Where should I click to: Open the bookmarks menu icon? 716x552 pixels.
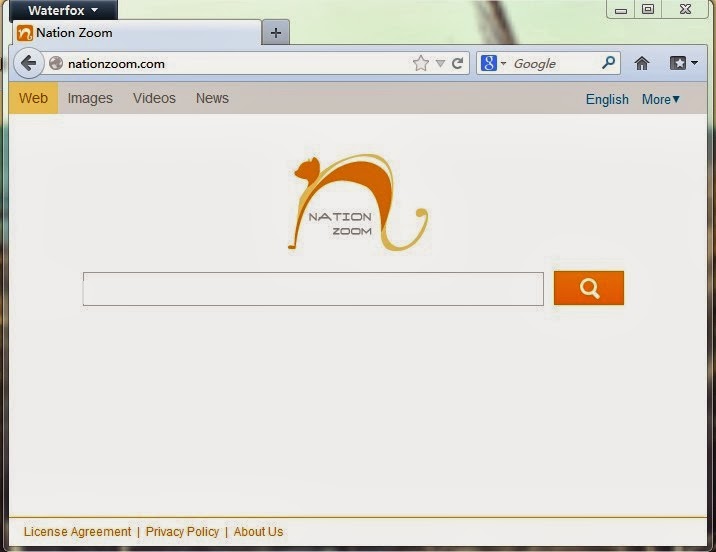tap(678, 63)
